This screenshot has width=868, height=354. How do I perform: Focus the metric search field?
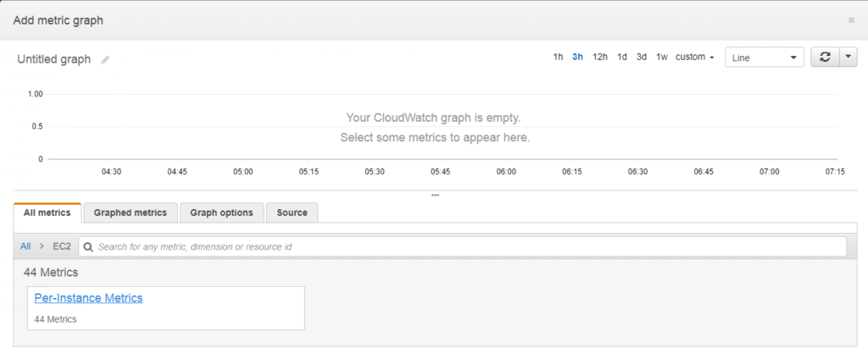pyautogui.click(x=462, y=246)
